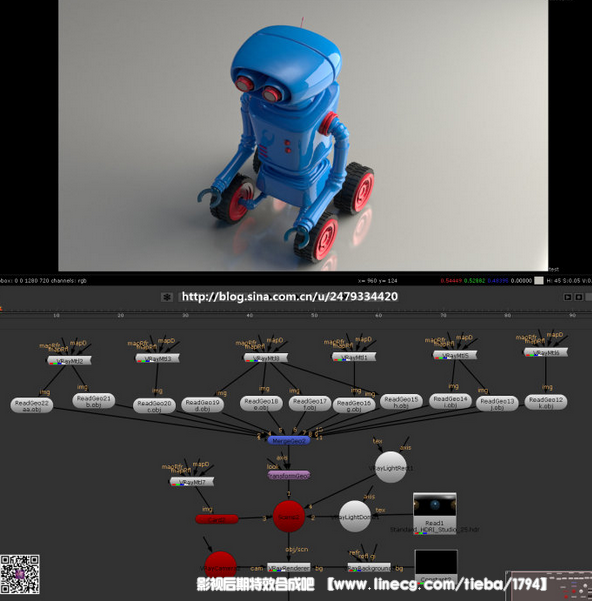
Task: Jump to frame 20 on timeline
Action: point(121,315)
